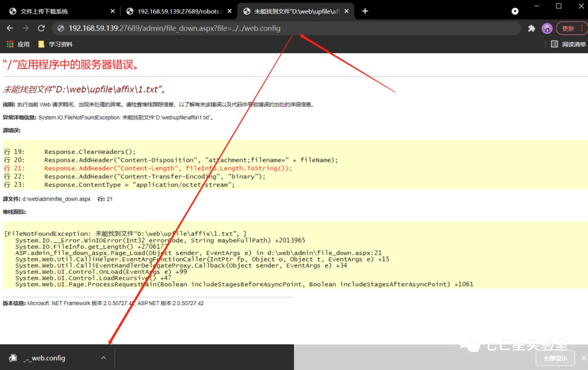588x370 pixels.
Task: Expand the web.config download options chevron
Action: coord(103,358)
